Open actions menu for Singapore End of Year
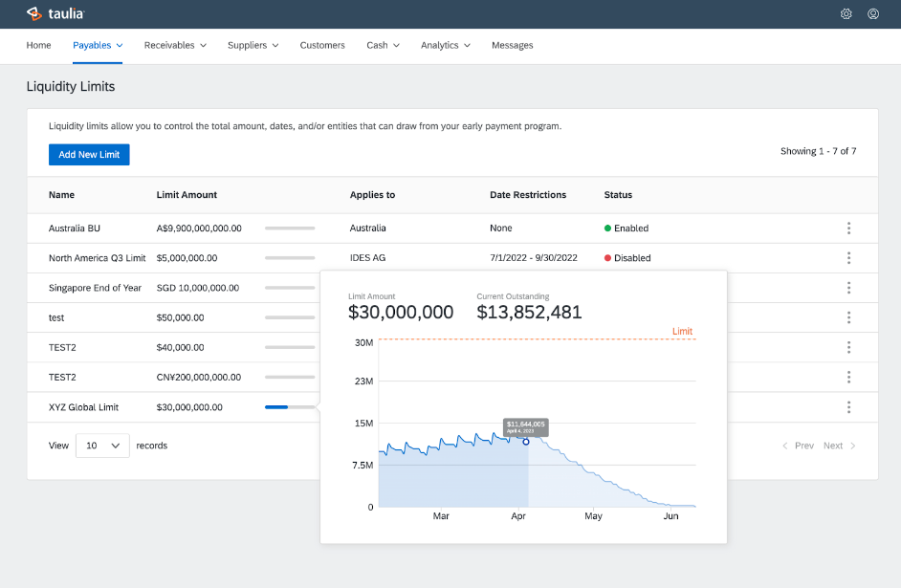This screenshot has width=901, height=588. click(x=848, y=288)
